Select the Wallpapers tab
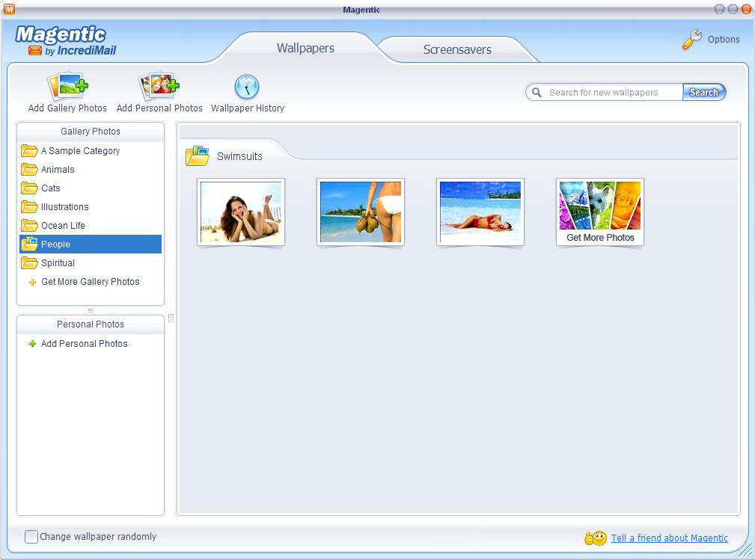 coord(305,48)
